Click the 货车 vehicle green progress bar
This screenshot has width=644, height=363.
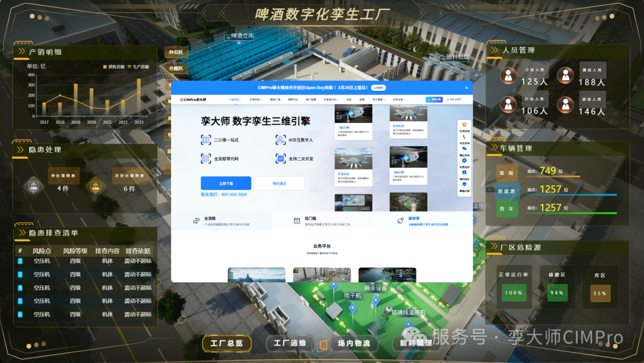point(572,213)
